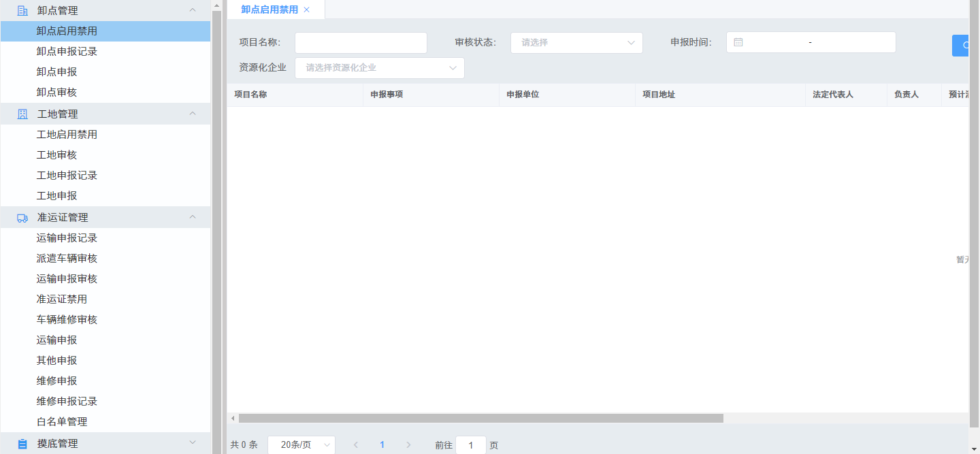
Task: Click the 准运证管理 truck icon
Action: pos(22,218)
